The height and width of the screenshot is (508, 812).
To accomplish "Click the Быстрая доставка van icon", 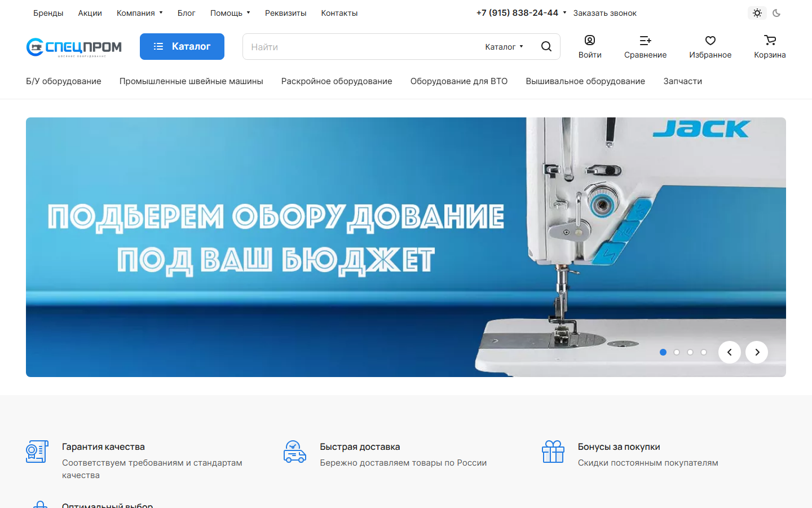I will [x=295, y=452].
